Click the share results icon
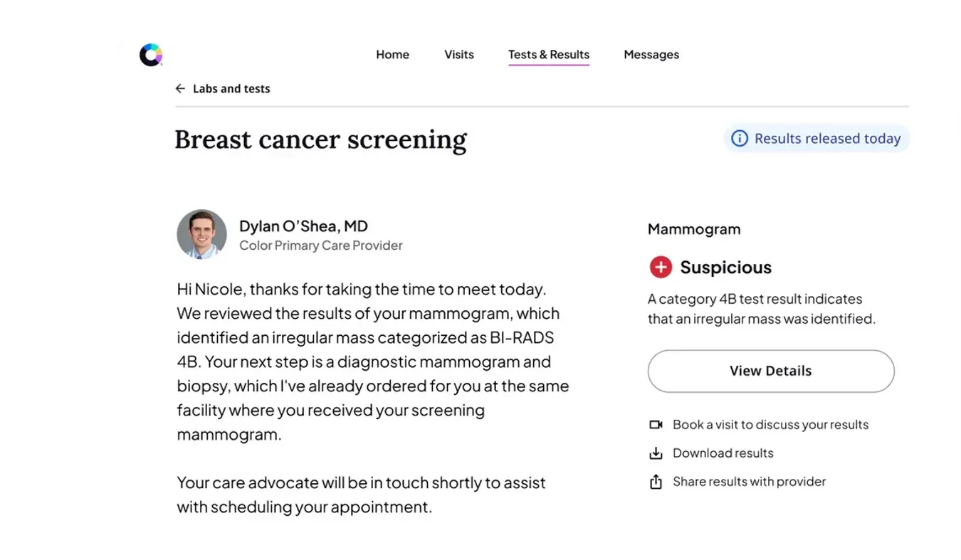 click(656, 482)
